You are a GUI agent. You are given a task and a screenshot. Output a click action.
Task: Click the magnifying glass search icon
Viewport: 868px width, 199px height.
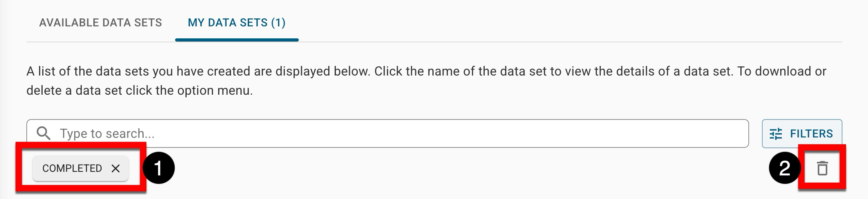(43, 133)
